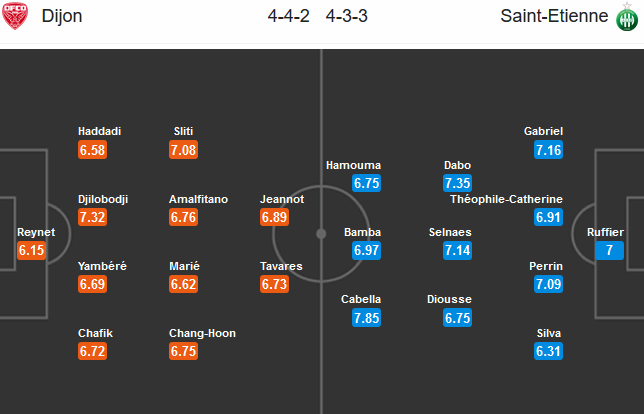
Task: Click the Saint-Etienne club crest icon
Action: tap(628, 16)
